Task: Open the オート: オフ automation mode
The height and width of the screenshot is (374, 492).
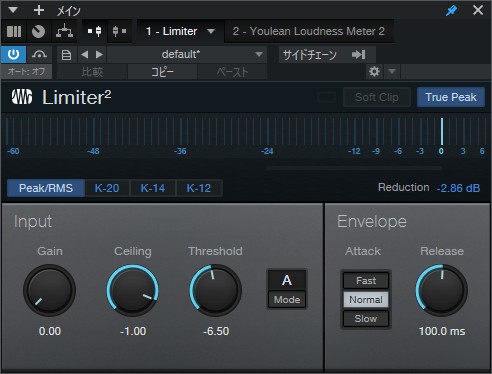Action: (x=26, y=71)
